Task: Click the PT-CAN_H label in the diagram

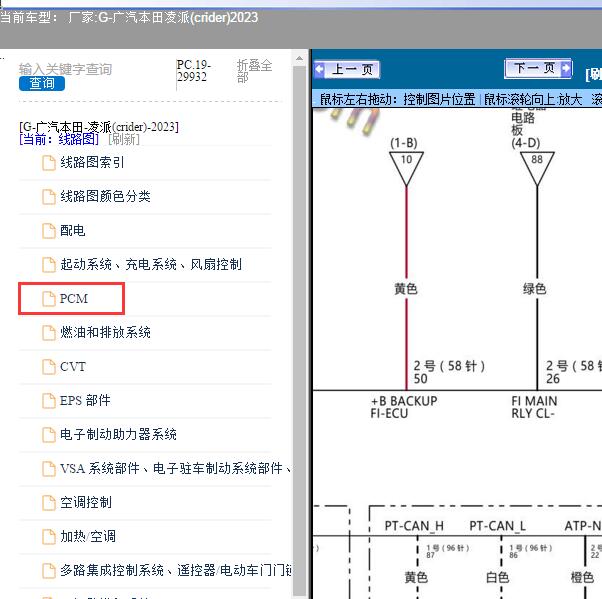Action: click(x=414, y=526)
